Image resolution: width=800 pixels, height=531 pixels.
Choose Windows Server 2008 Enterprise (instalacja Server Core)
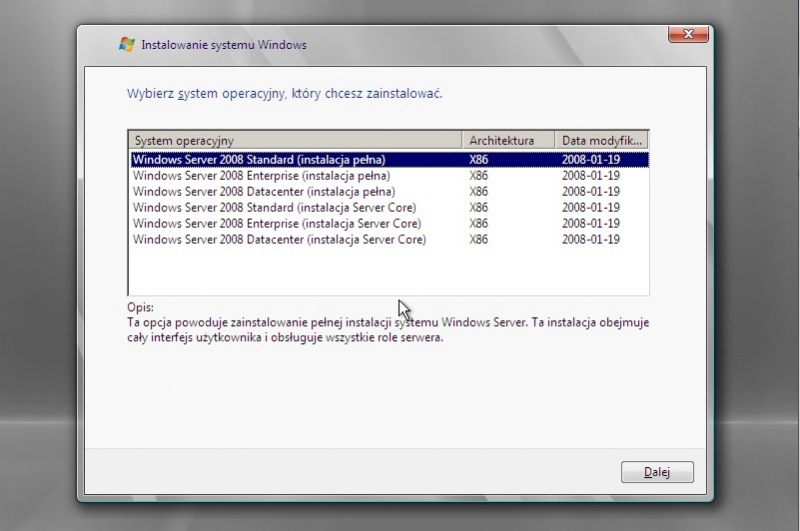(x=277, y=223)
